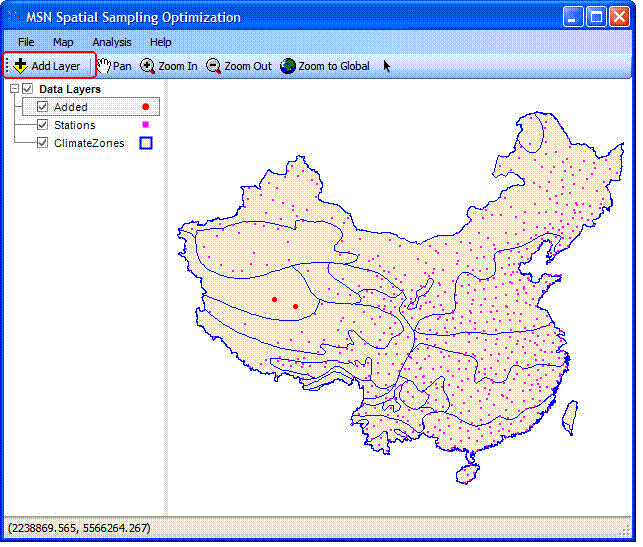Select the Added layer row
The width and height of the screenshot is (643, 547).
[x=91, y=107]
